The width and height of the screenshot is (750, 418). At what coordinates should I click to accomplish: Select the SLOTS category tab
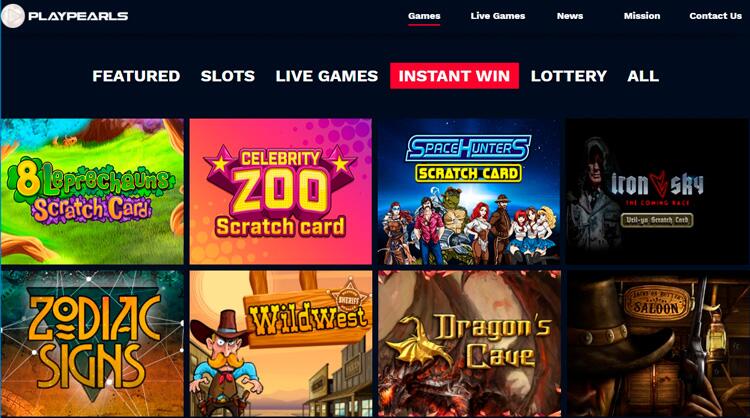coord(228,76)
